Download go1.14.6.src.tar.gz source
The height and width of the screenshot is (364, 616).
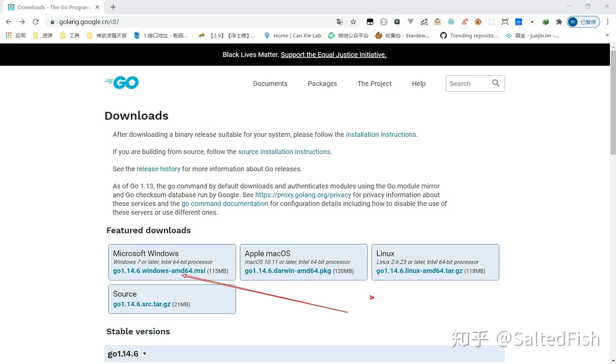(142, 304)
